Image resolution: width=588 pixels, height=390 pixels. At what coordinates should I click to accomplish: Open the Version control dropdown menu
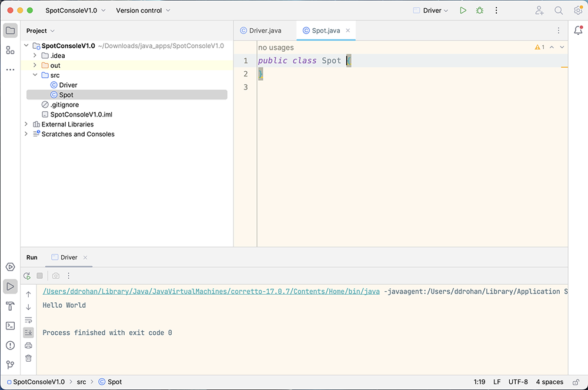pyautogui.click(x=143, y=11)
